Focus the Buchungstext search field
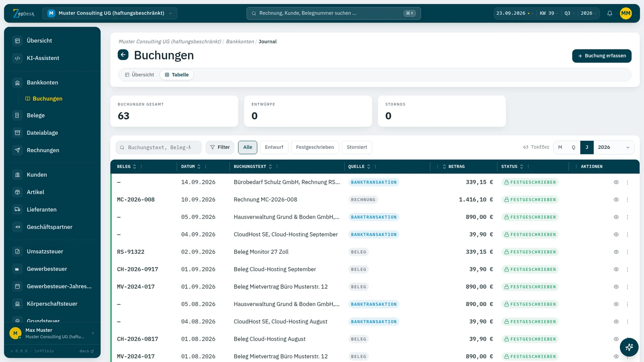The image size is (644, 362). click(x=159, y=147)
